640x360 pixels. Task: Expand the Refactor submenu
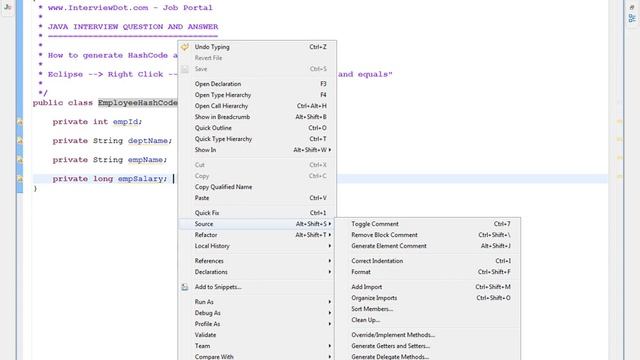[x=257, y=235]
